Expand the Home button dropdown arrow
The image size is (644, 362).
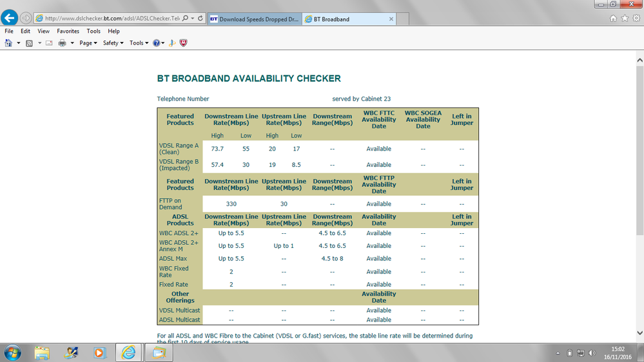[x=19, y=43]
